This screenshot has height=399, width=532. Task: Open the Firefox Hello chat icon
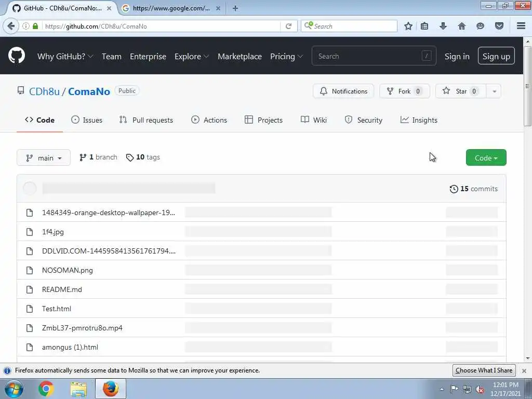pyautogui.click(x=480, y=26)
